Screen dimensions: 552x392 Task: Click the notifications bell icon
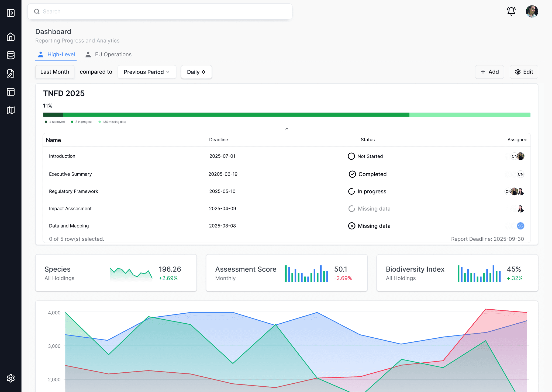[x=511, y=11]
